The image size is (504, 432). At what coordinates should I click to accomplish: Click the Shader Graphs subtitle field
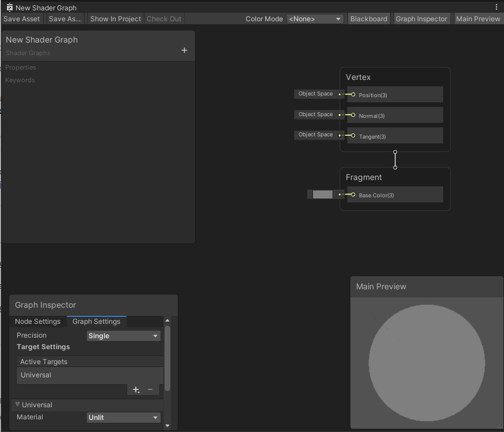(x=28, y=53)
